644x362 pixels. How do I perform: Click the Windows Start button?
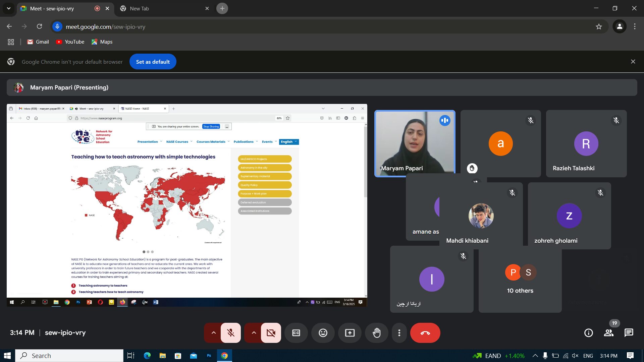click(x=7, y=356)
